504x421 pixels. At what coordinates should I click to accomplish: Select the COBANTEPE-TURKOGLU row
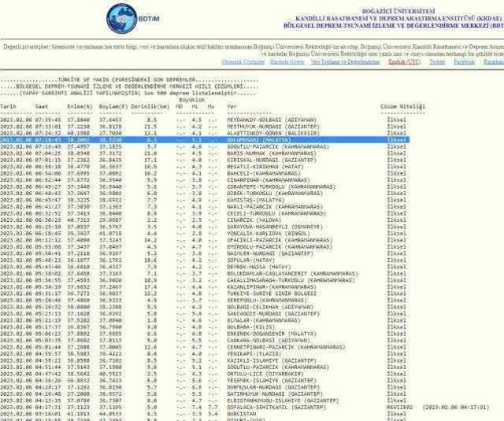pyautogui.click(x=205, y=186)
